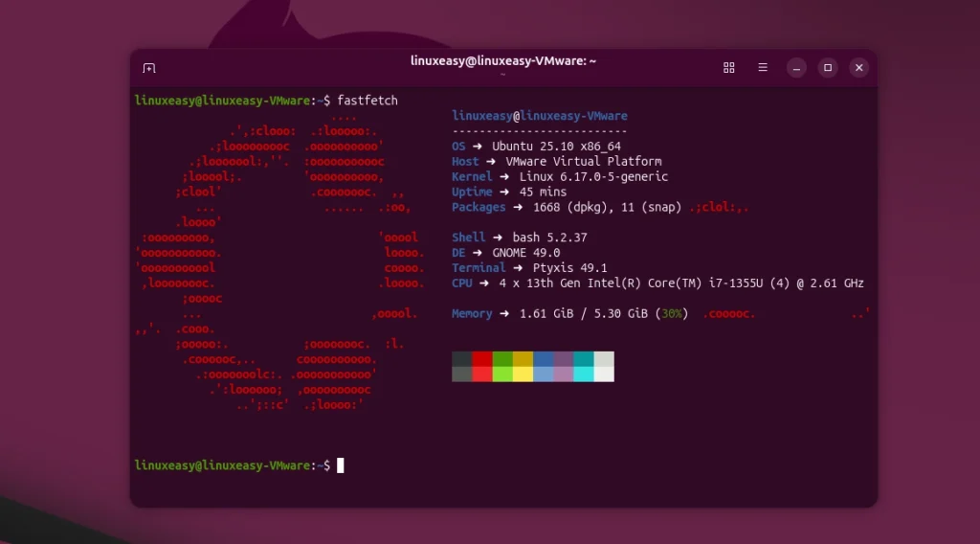
Task: Click the top-row dark blue color block
Action: pyautogui.click(x=544, y=359)
